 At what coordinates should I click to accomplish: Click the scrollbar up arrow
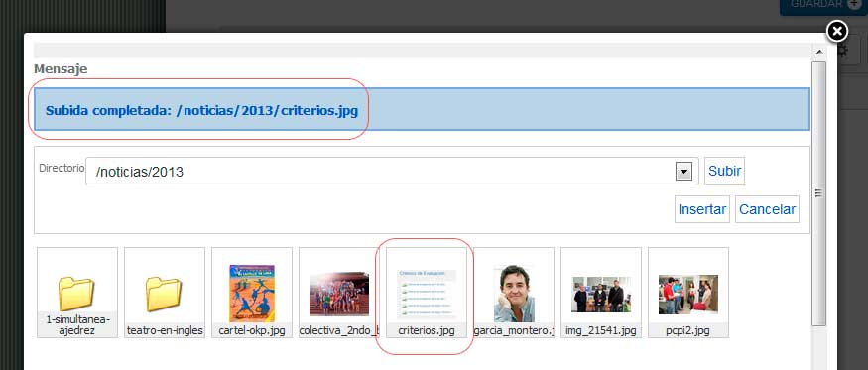(818, 52)
